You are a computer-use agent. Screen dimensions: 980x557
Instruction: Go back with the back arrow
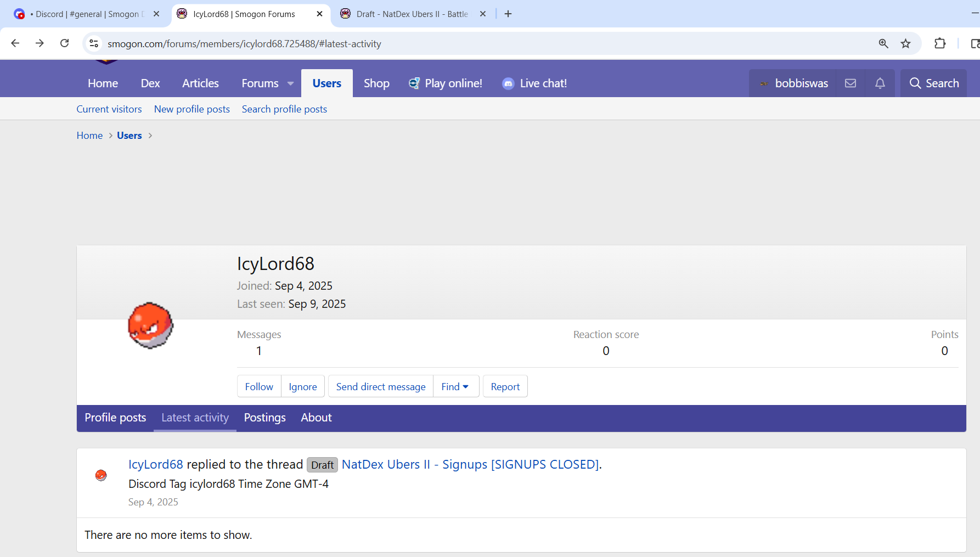pos(15,43)
